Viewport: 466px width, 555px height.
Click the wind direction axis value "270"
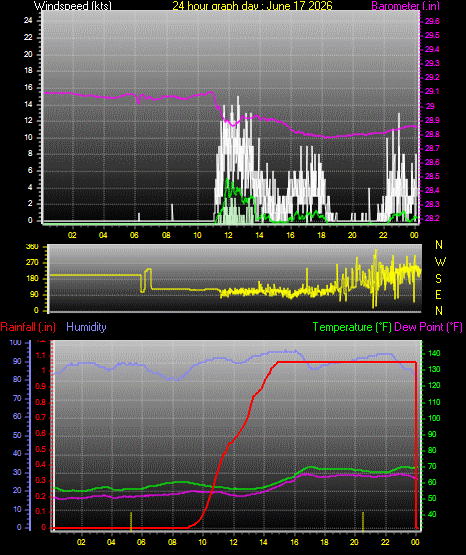pos(32,263)
